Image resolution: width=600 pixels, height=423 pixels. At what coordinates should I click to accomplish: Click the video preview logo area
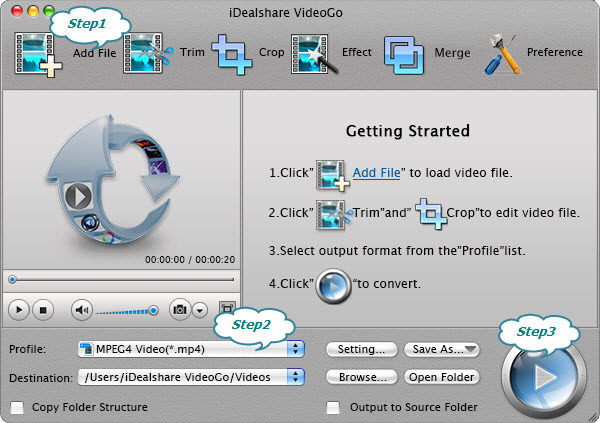tap(112, 179)
